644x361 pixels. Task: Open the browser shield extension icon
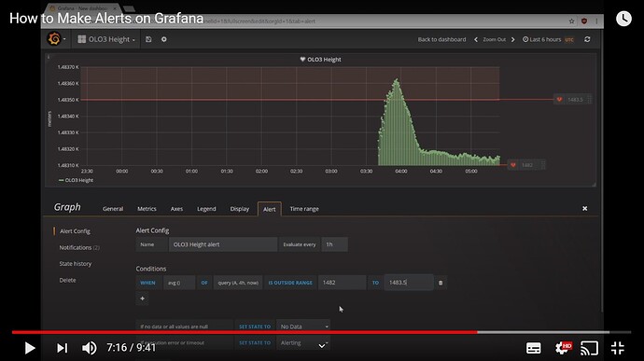coord(584,21)
